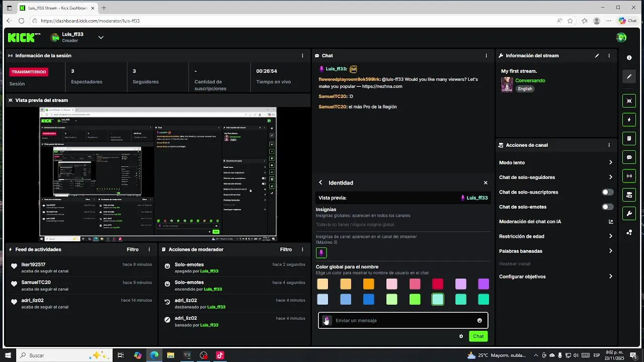Image resolution: width=644 pixels, height=362 pixels.
Task: Click the Enviar un mensaje input field
Action: click(x=403, y=321)
